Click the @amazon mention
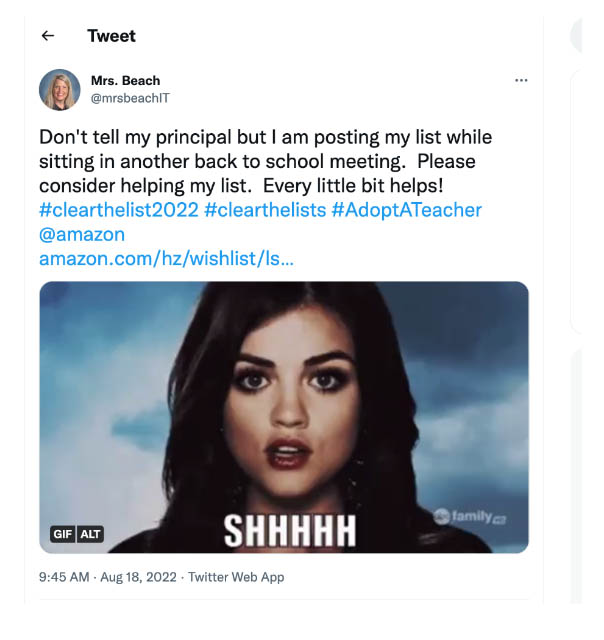This screenshot has height=640, width=604. point(82,234)
